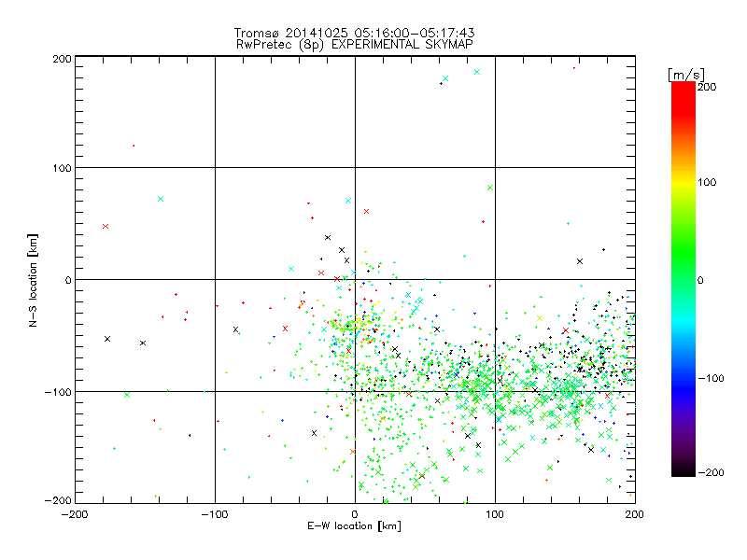This screenshot has width=747, height=560.
Task: Click the y-axis tick label '100'
Action: pyautogui.click(x=62, y=168)
